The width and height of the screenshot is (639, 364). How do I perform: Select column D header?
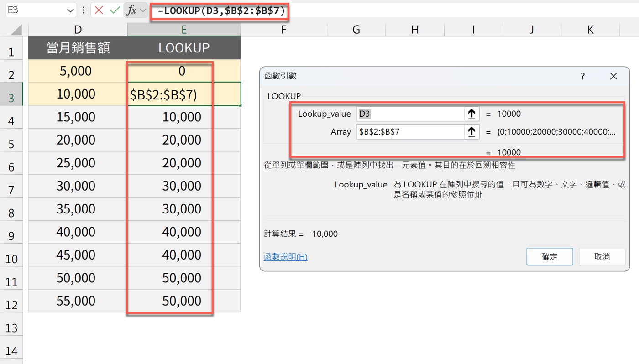[x=78, y=30]
